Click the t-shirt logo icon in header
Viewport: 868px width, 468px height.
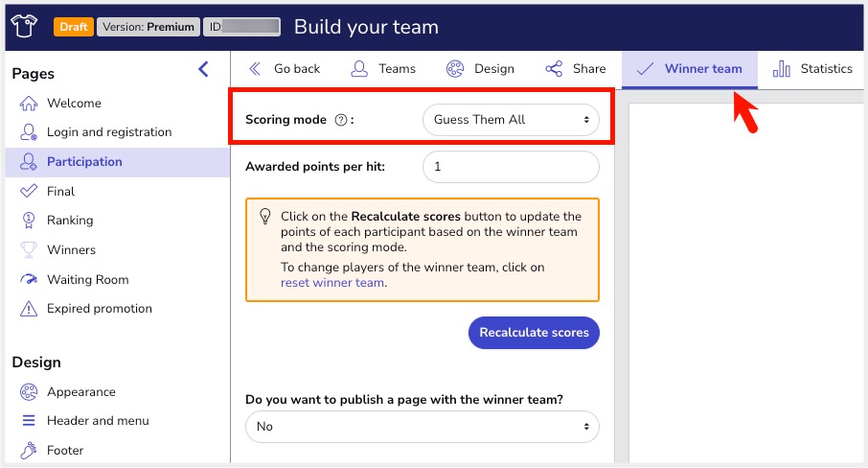[x=24, y=26]
